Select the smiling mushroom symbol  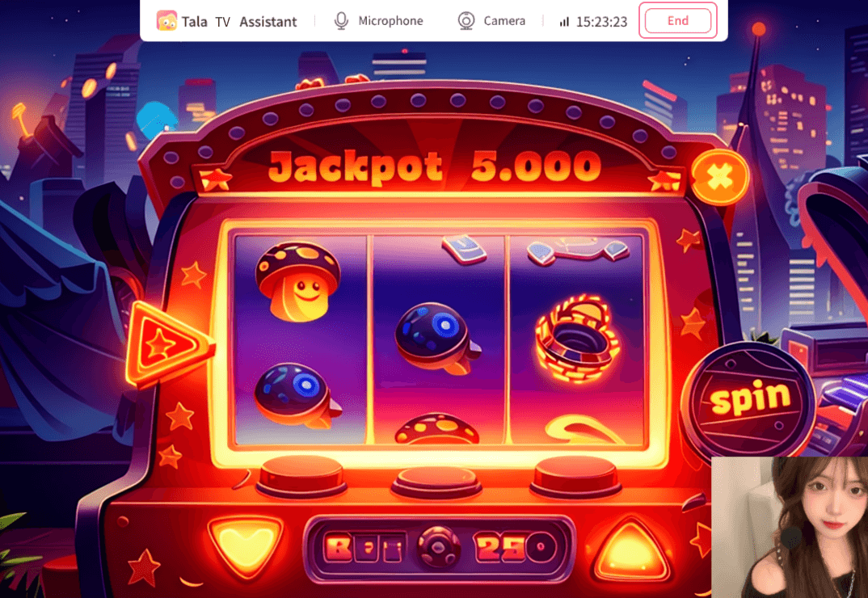click(x=298, y=281)
